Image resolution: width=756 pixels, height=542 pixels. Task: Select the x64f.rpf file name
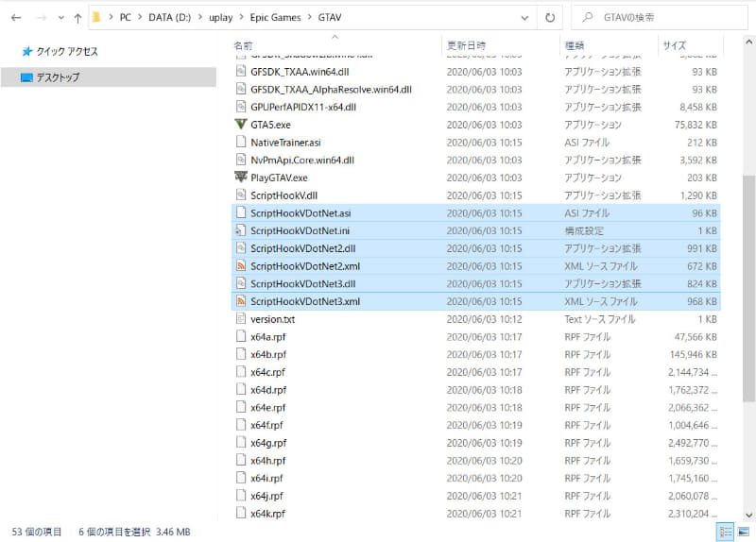[x=266, y=425]
